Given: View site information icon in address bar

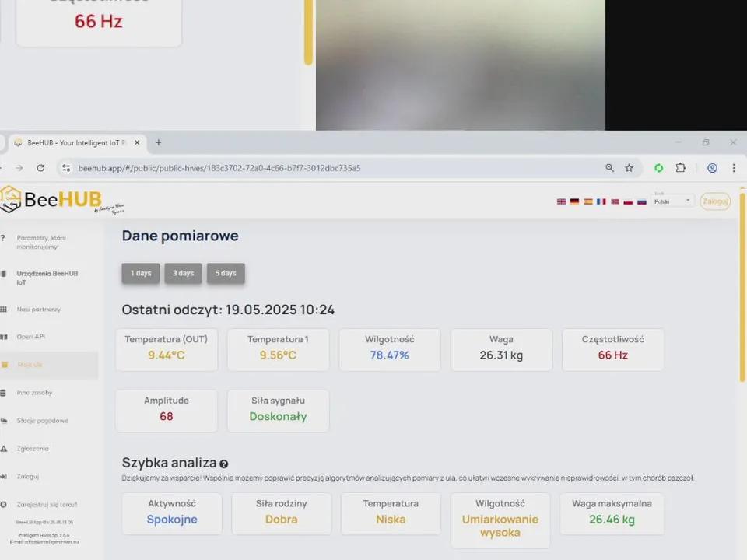Looking at the screenshot, I should pos(66,168).
